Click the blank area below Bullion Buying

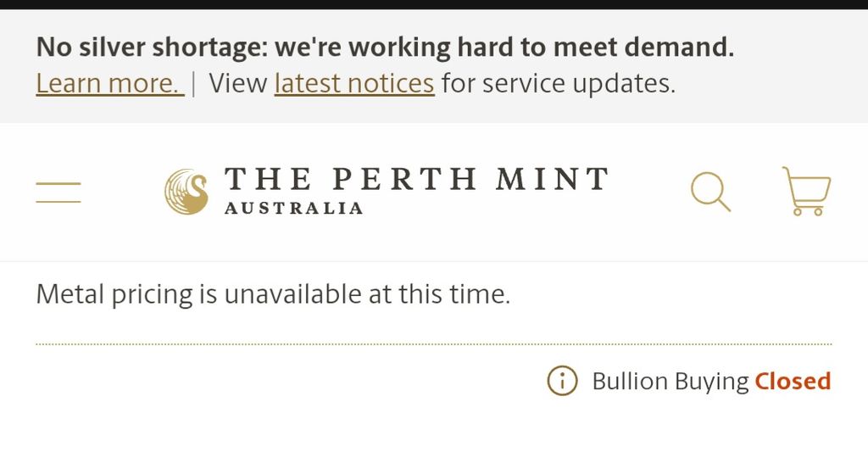tap(434, 428)
